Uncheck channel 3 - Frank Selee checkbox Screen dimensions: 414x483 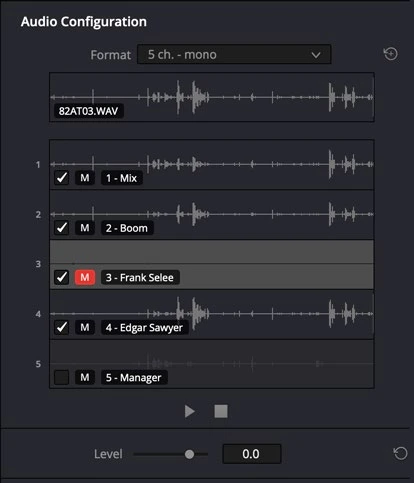click(x=61, y=277)
